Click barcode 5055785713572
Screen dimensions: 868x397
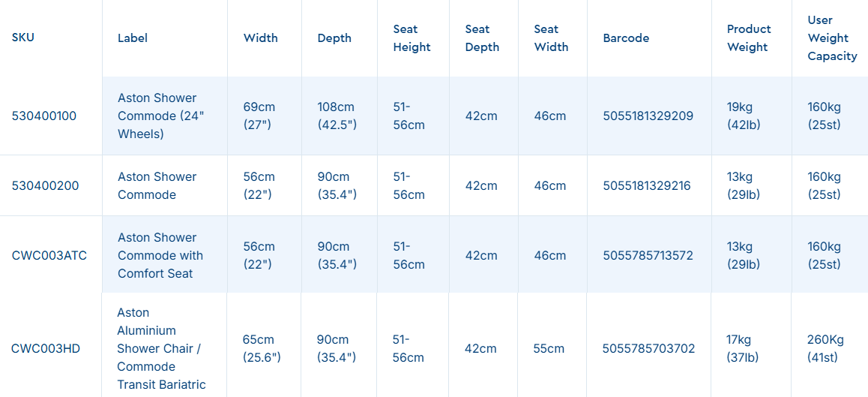click(648, 256)
